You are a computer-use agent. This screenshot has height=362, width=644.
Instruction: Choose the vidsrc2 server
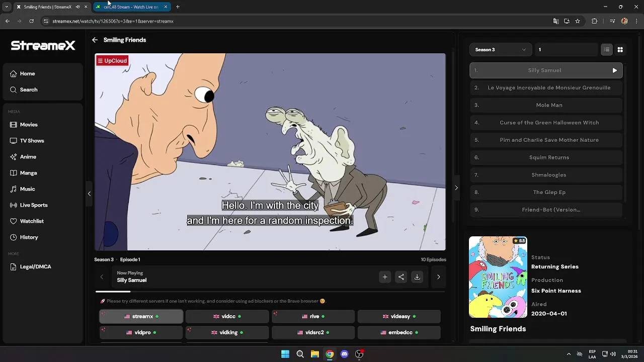point(313,333)
